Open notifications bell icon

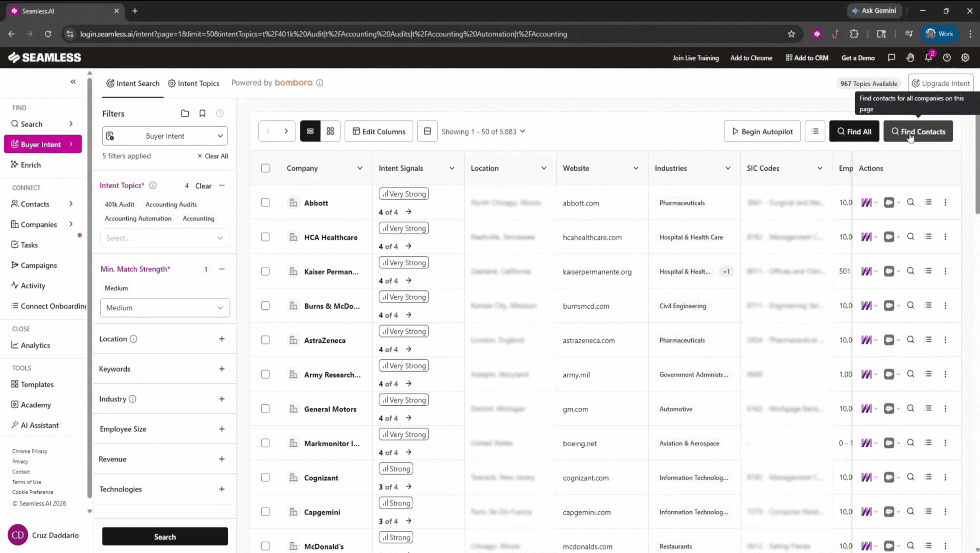[x=928, y=57]
